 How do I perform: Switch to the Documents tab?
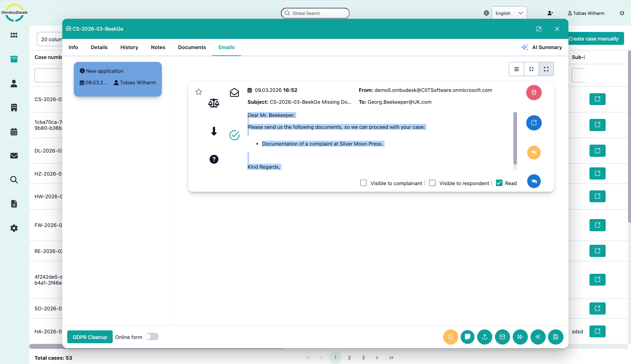(192, 47)
